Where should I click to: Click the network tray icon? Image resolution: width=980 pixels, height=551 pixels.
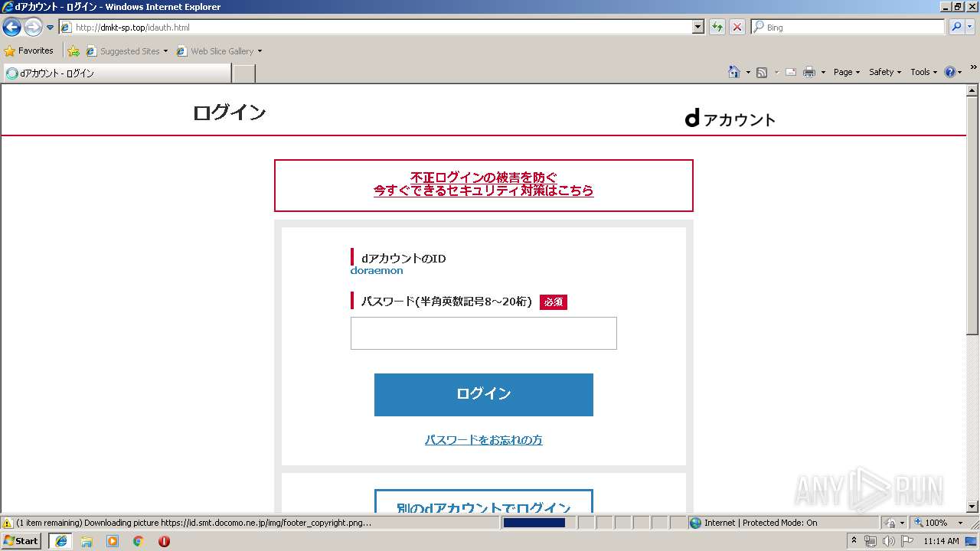871,541
